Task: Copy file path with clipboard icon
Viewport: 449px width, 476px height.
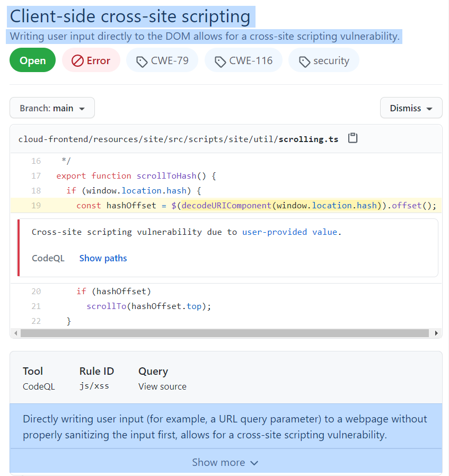Action: click(x=353, y=138)
